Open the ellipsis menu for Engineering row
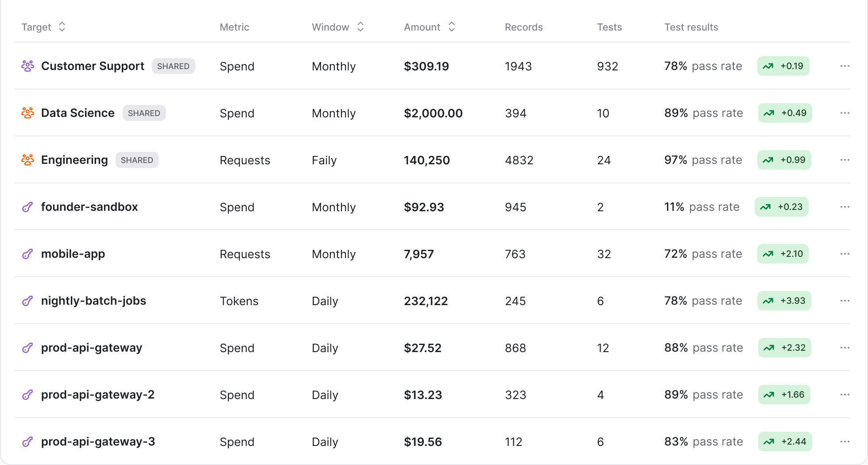 [845, 160]
